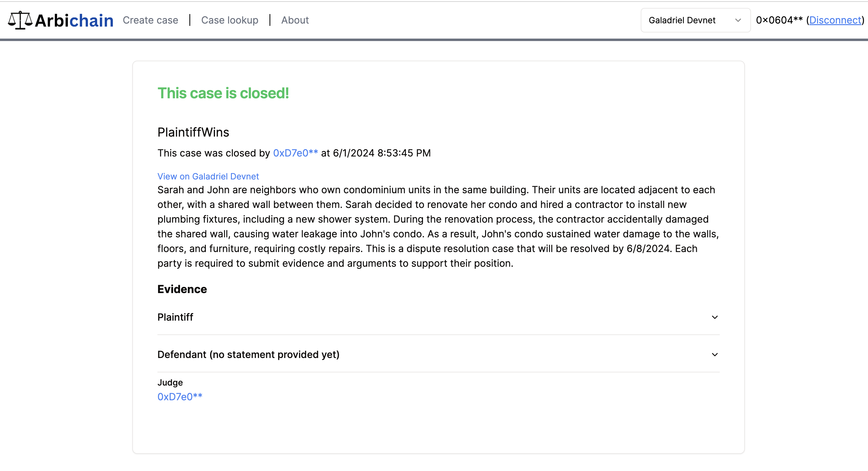Click the 'This case is closed!' heading
The image size is (868, 471).
[x=223, y=93]
